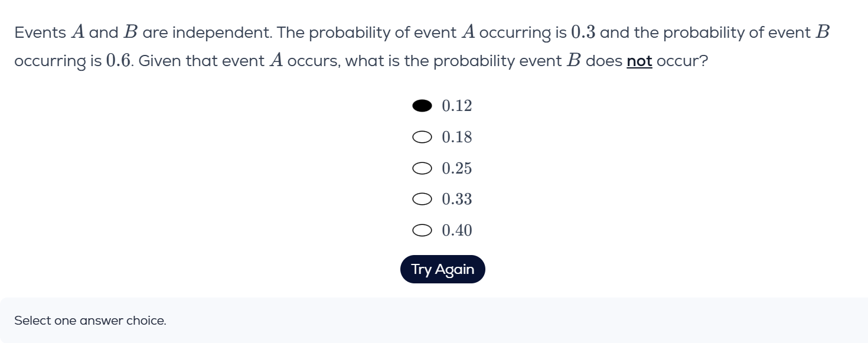Click the word "Events" starting the question
This screenshot has height=343, width=868.
tap(40, 33)
